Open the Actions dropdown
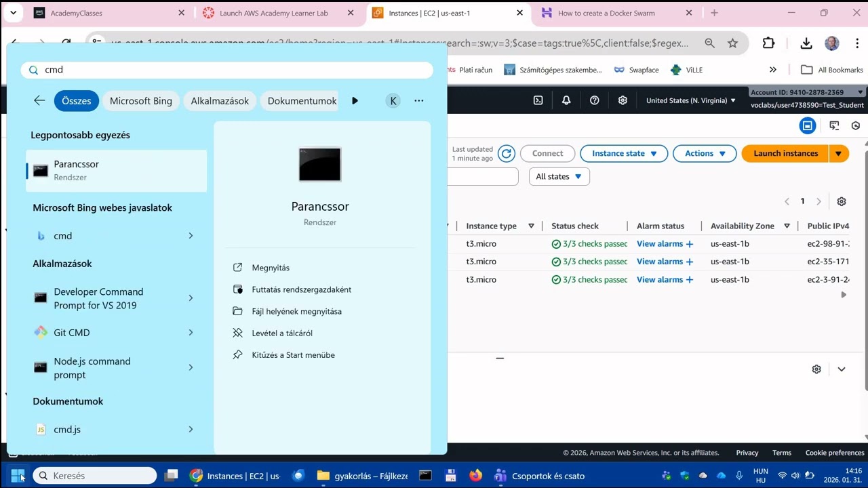868x488 pixels. (x=705, y=154)
